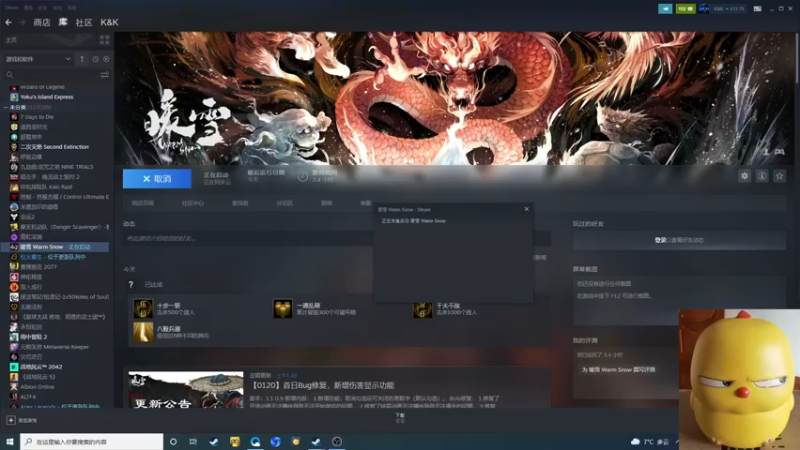Click the game info icon
This screenshot has width=800, height=450.
click(x=762, y=176)
